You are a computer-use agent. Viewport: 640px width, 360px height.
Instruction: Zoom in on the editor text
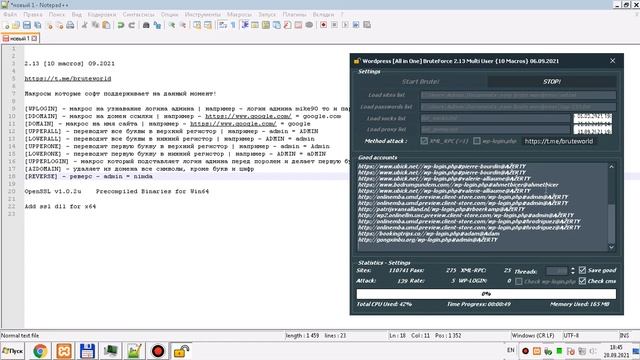(x=172, y=25)
